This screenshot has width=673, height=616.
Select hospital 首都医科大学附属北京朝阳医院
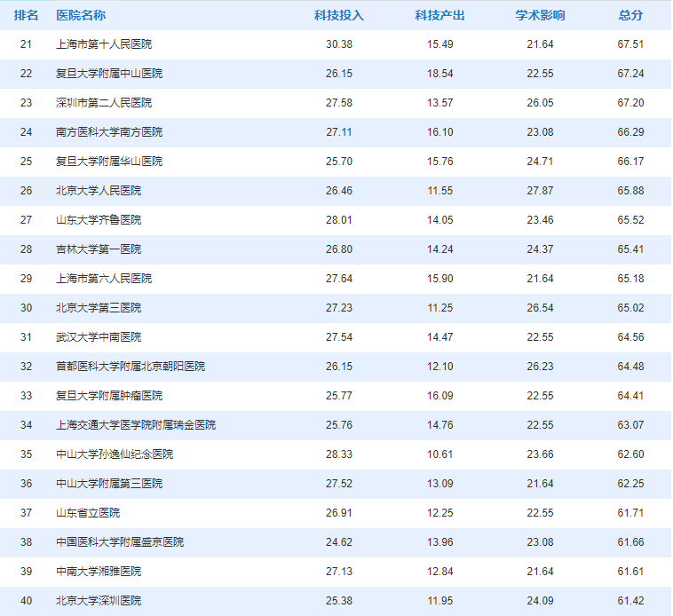click(131, 367)
